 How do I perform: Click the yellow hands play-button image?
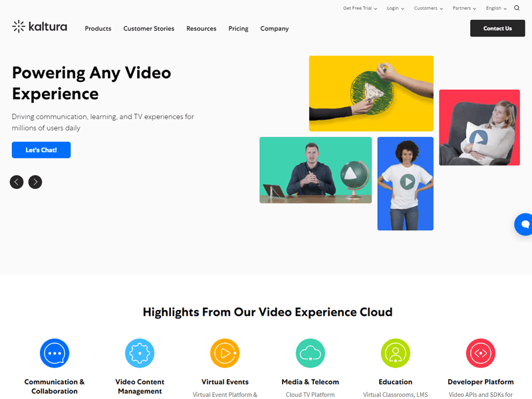(x=371, y=94)
